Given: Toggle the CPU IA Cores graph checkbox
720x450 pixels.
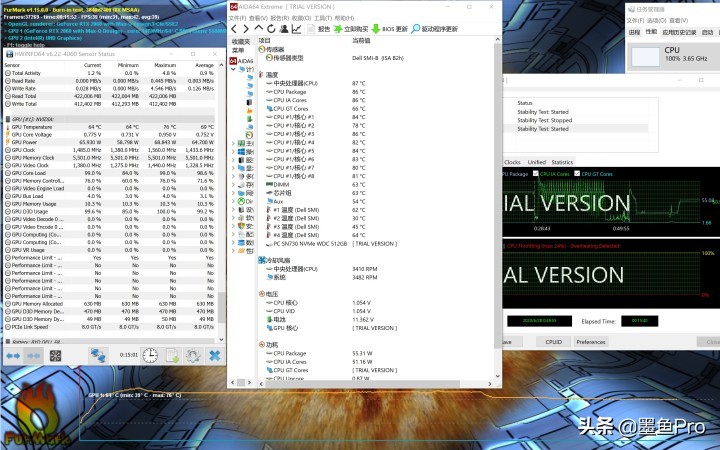Looking at the screenshot, I should (x=535, y=174).
